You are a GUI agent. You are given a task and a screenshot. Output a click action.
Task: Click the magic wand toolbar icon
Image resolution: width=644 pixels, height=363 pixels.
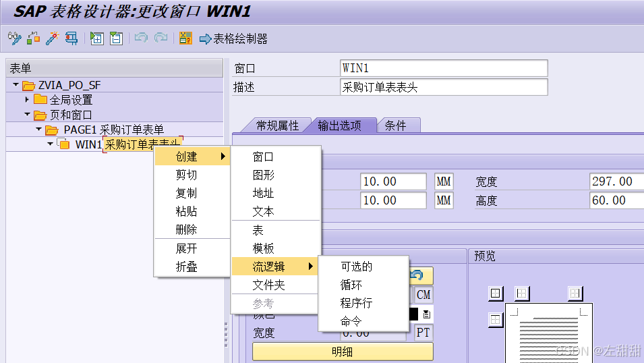pos(52,38)
